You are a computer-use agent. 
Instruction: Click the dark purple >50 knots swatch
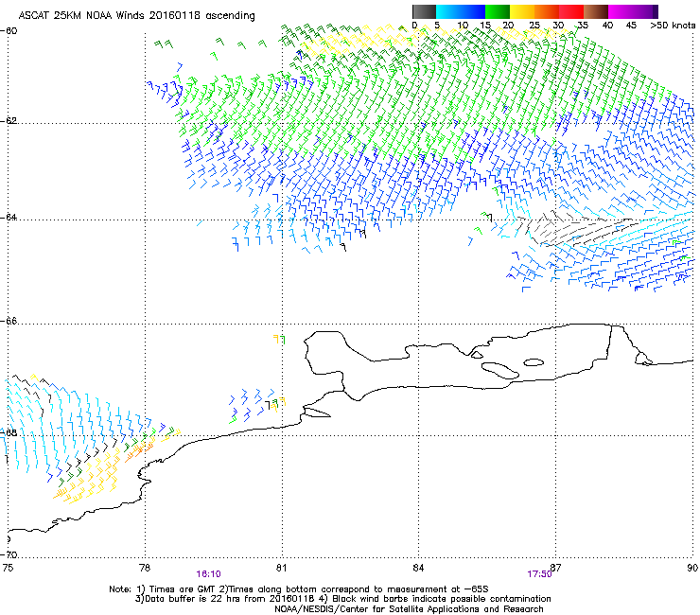655,11
